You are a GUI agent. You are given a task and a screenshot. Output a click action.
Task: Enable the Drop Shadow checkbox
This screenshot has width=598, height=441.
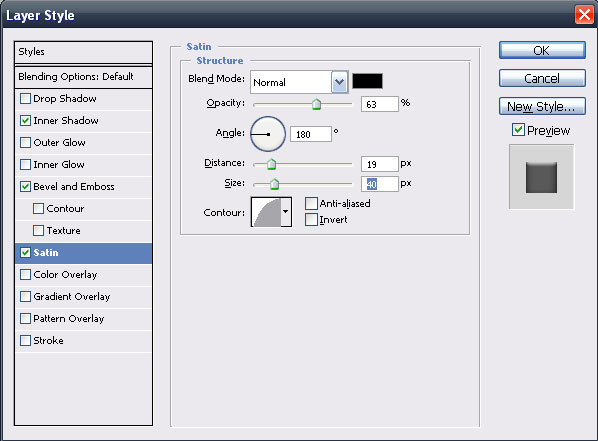25,99
